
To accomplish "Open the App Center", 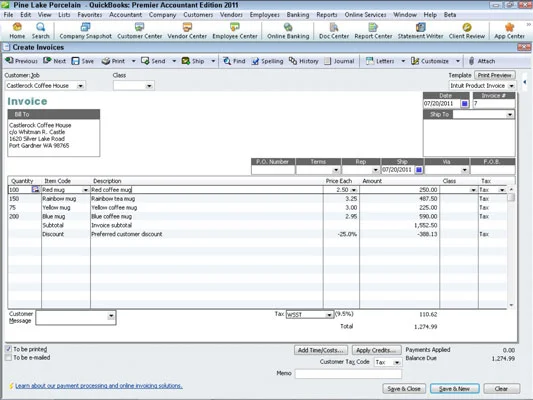I will point(509,31).
